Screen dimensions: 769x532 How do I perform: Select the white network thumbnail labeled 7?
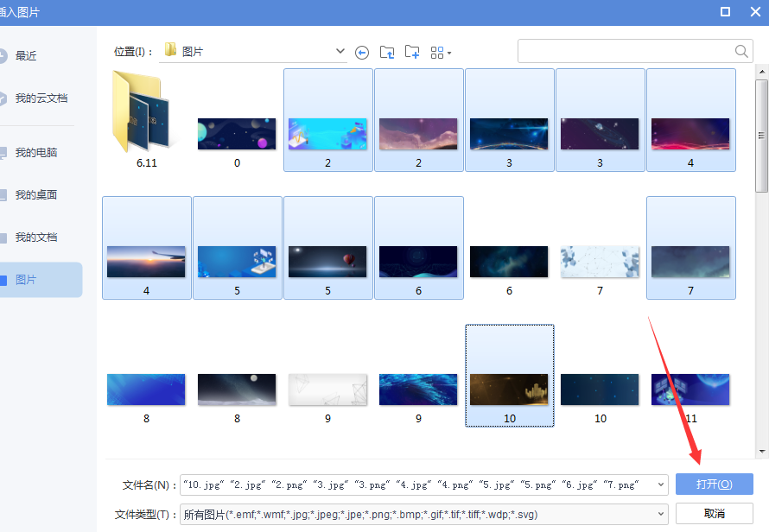tap(600, 262)
